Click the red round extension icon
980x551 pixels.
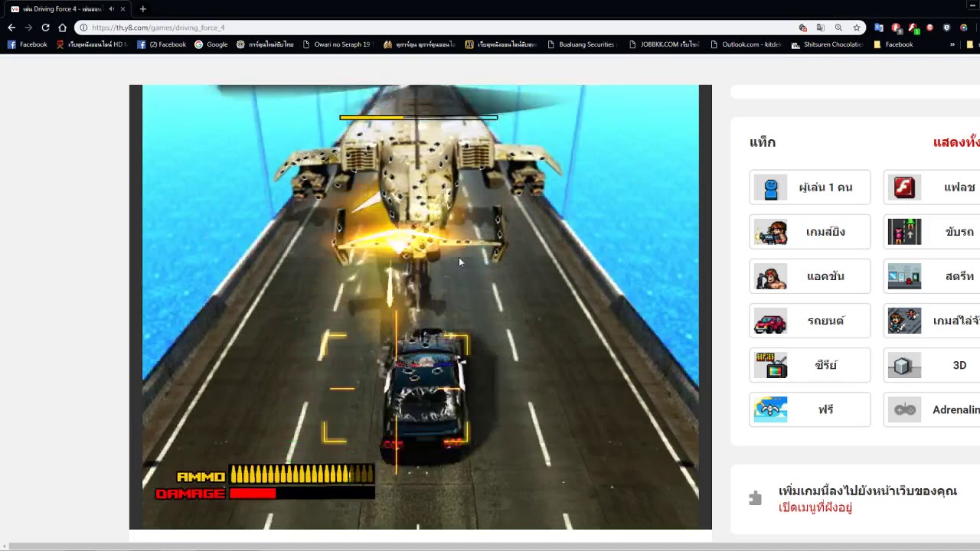(x=930, y=28)
